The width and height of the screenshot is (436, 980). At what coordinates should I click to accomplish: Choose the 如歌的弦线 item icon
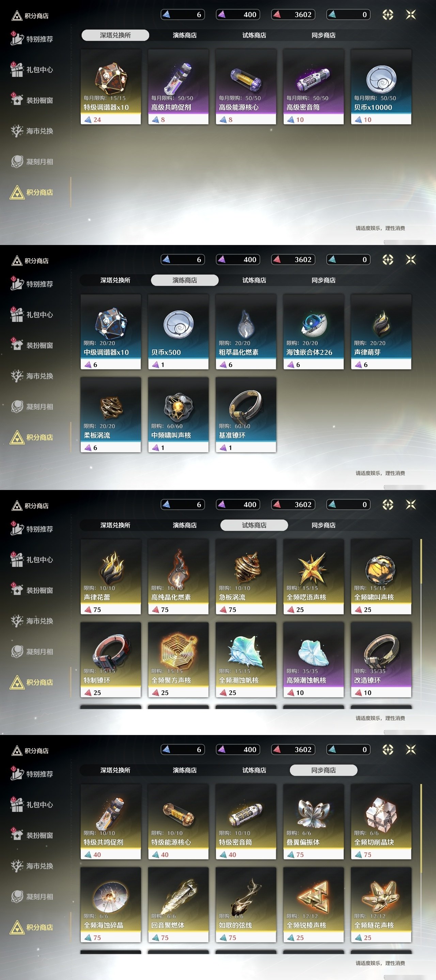(x=246, y=897)
